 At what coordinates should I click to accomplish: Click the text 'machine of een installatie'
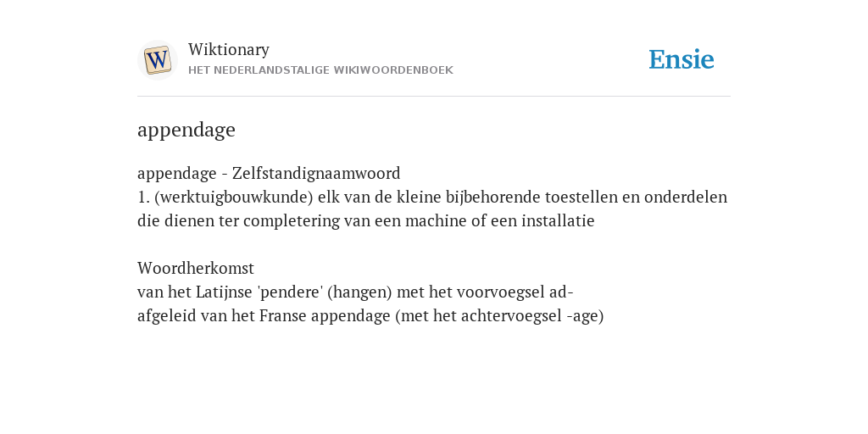(x=499, y=221)
